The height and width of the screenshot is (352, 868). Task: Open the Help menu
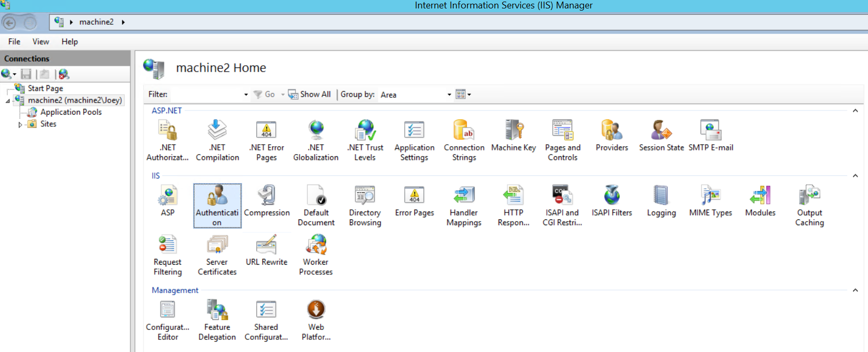pos(69,42)
